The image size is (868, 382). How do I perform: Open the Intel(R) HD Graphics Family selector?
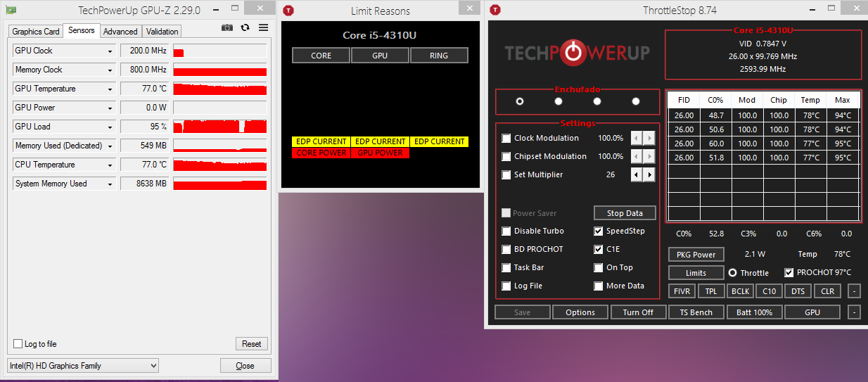tap(83, 366)
